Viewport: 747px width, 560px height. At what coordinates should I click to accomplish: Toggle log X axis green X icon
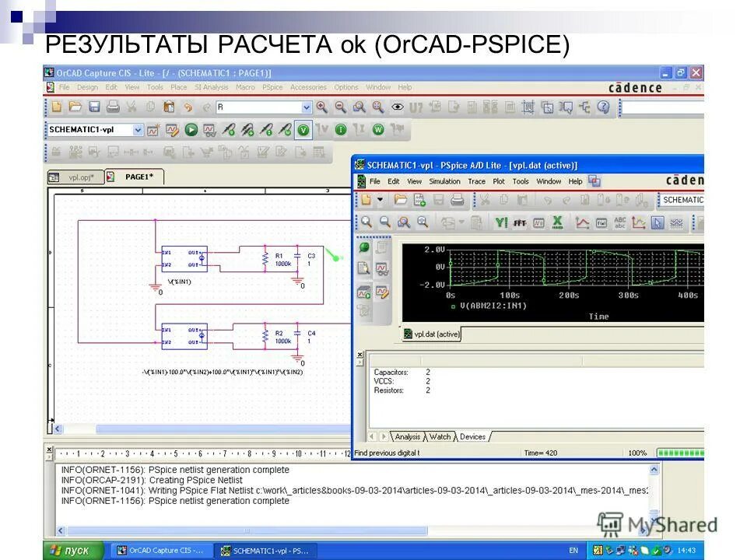tap(557, 222)
